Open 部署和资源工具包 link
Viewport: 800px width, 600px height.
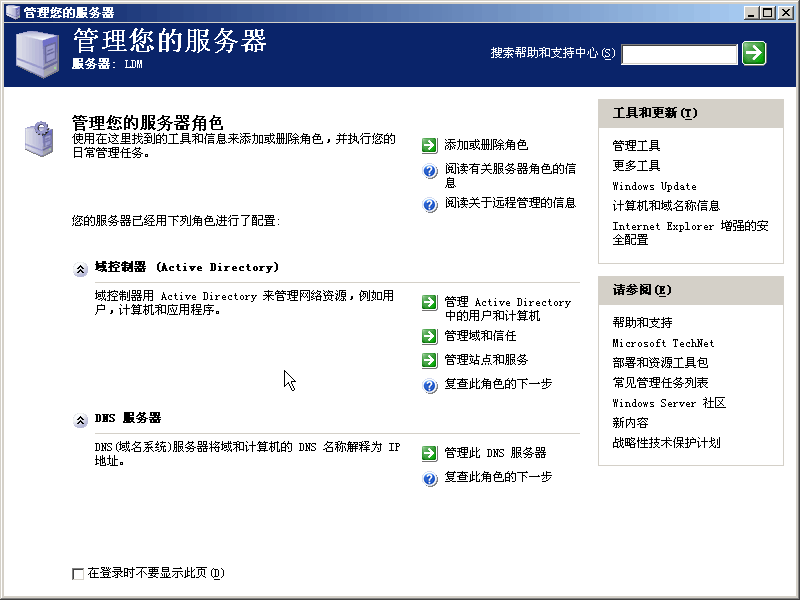pos(660,363)
